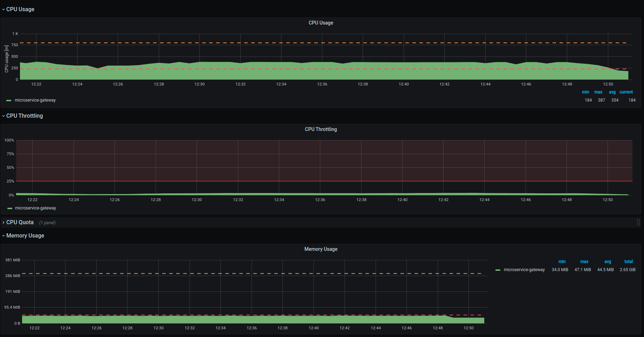
Task: Open the CPU Throttling panel title menu
Action: pos(321,129)
